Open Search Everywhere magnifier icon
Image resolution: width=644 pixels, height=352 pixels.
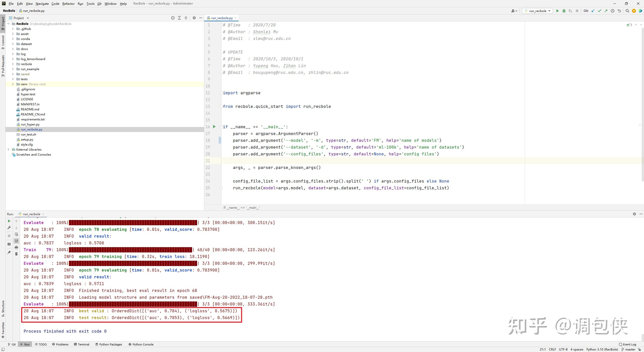tap(627, 11)
